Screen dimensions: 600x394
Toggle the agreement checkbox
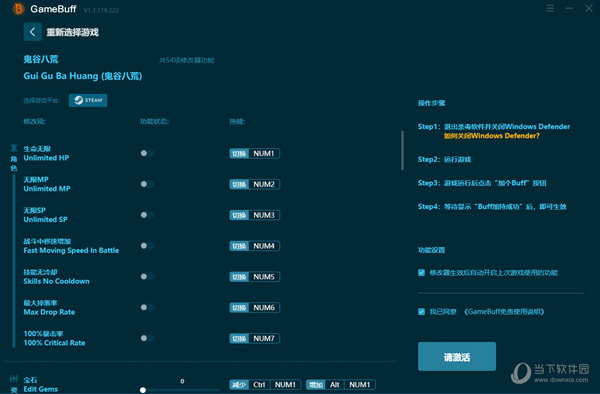coord(421,311)
